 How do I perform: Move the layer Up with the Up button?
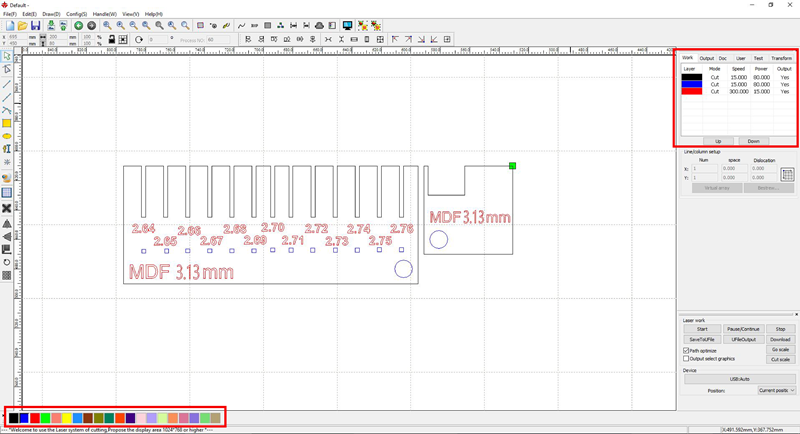[718, 141]
